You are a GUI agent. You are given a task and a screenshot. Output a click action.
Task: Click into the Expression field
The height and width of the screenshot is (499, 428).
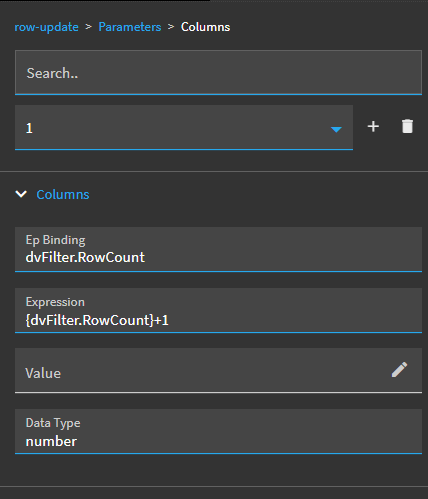(218, 311)
